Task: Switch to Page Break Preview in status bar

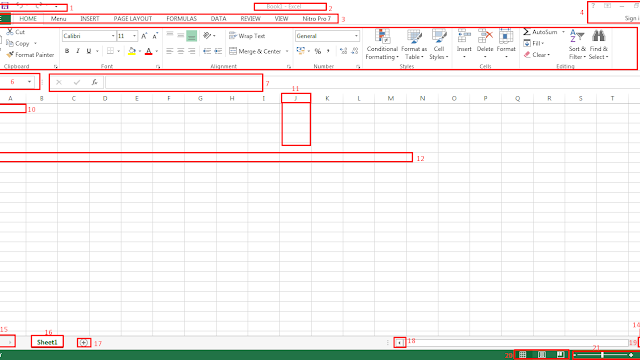Action: point(560,355)
